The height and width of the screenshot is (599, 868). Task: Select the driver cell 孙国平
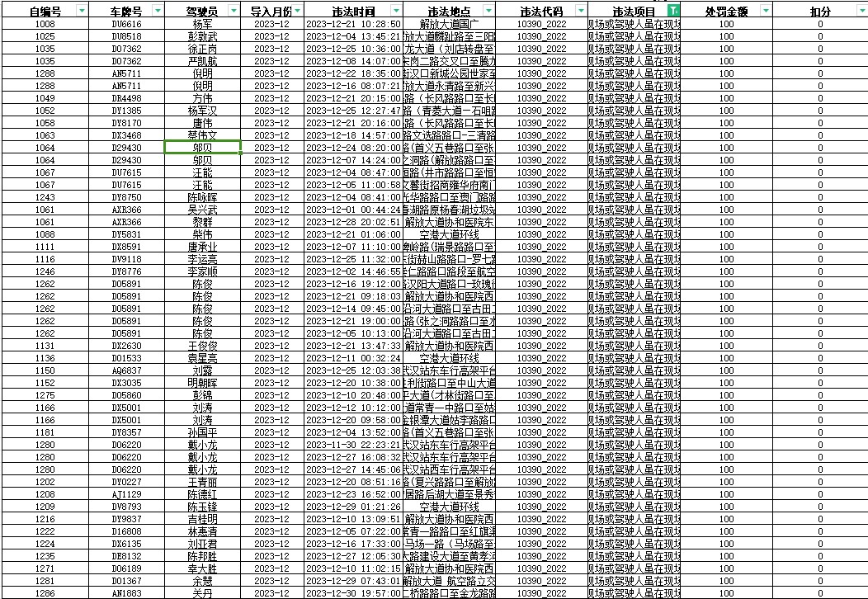pyautogui.click(x=203, y=432)
